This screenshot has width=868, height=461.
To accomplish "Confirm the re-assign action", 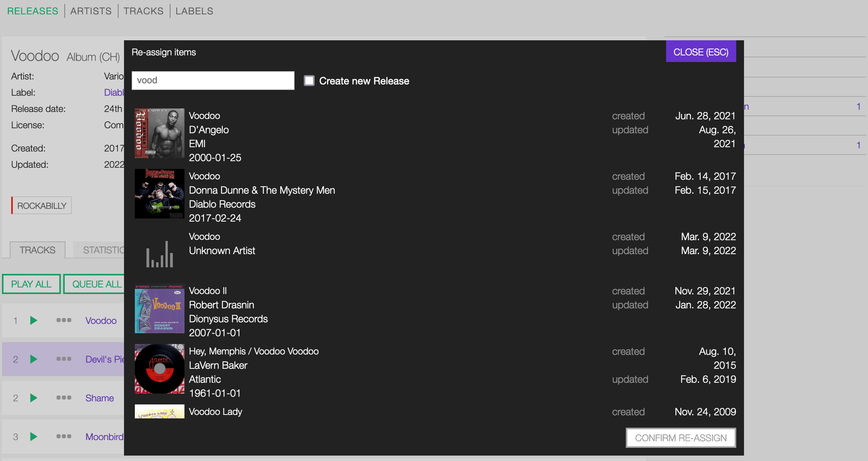I will (681, 438).
